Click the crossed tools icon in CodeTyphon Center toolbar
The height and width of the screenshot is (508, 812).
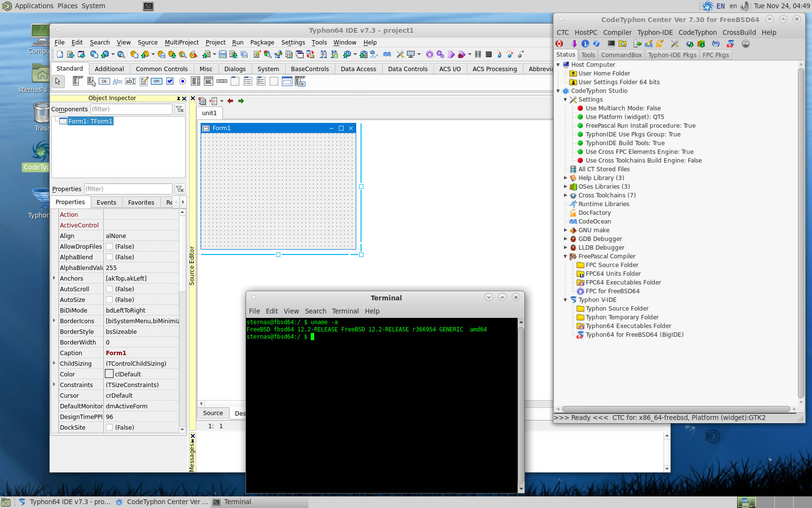(x=675, y=44)
